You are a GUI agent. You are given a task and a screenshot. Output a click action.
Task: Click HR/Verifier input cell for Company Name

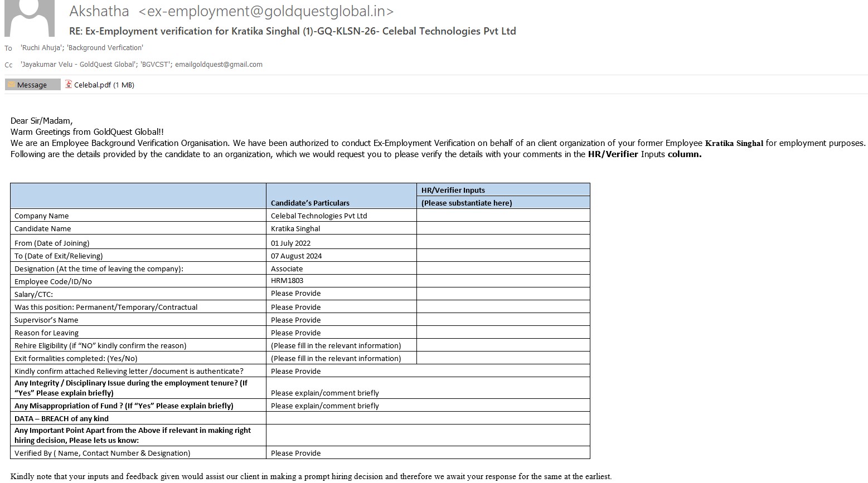(x=503, y=216)
